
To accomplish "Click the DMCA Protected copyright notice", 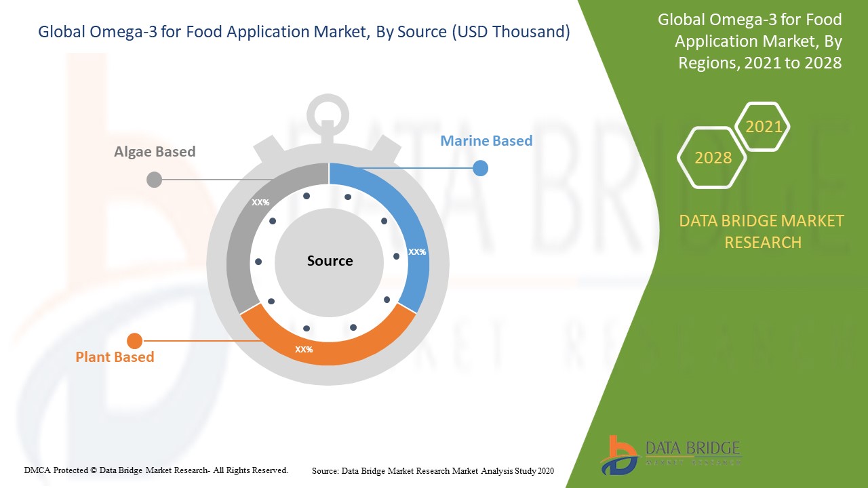I will 156,470.
